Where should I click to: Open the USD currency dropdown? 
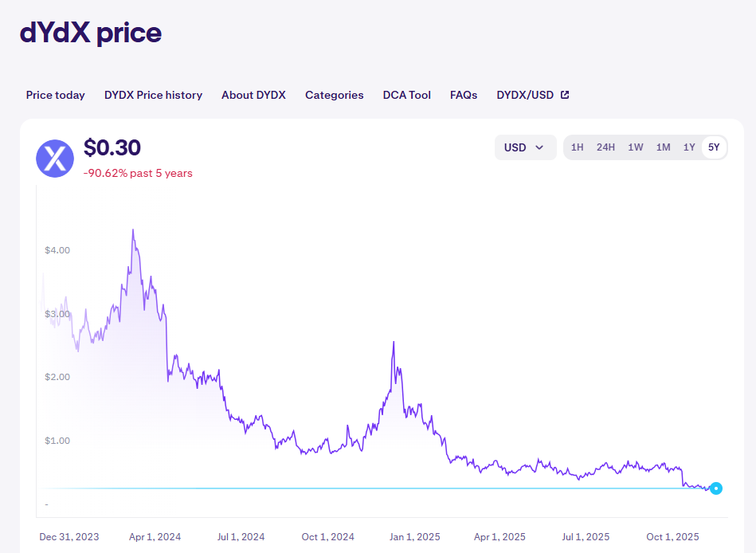(x=525, y=147)
